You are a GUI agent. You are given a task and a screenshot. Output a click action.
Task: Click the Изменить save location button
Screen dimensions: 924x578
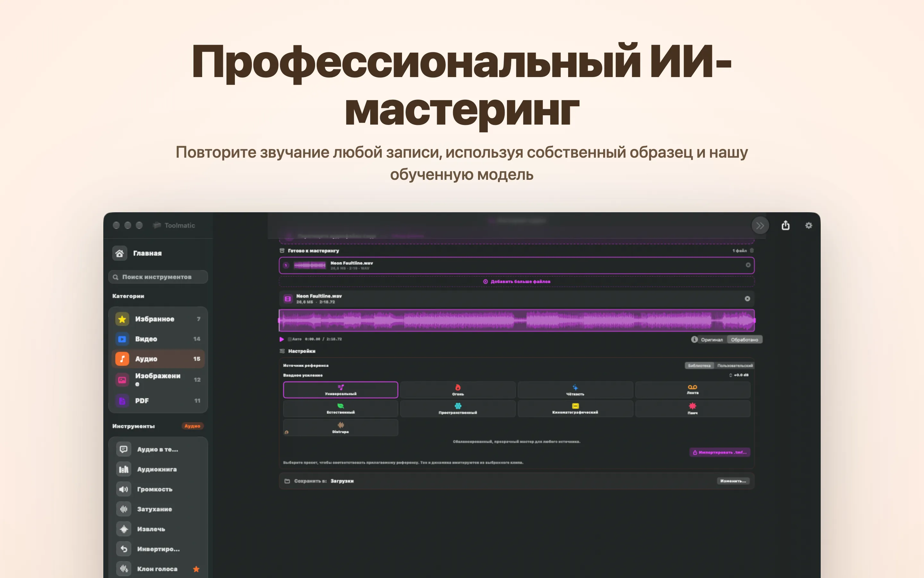[733, 481]
